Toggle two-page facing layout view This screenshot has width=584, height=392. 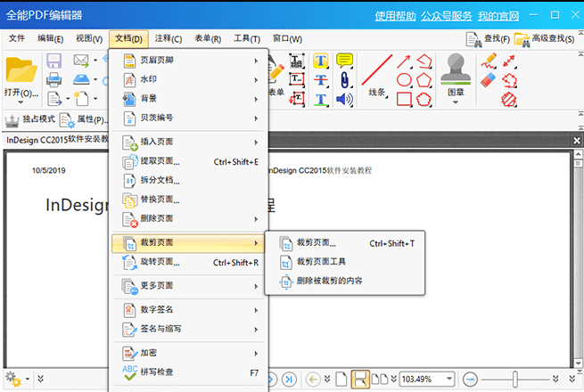point(380,380)
